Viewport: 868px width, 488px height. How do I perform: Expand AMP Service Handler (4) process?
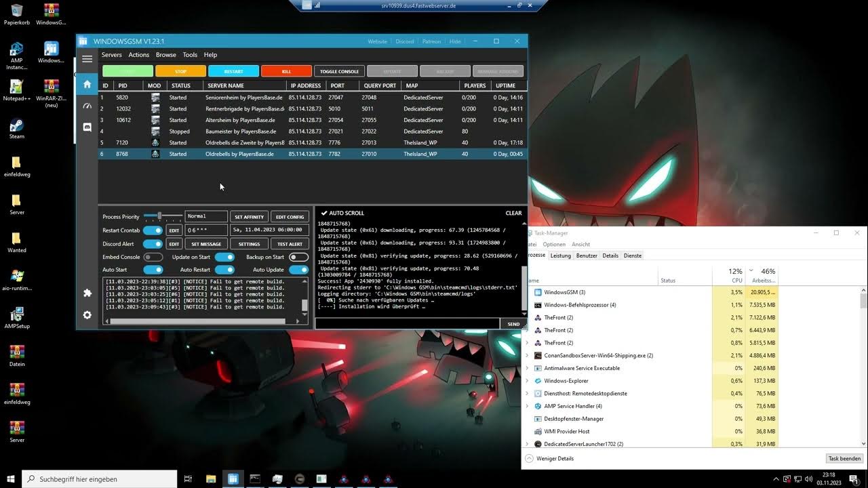pos(528,406)
